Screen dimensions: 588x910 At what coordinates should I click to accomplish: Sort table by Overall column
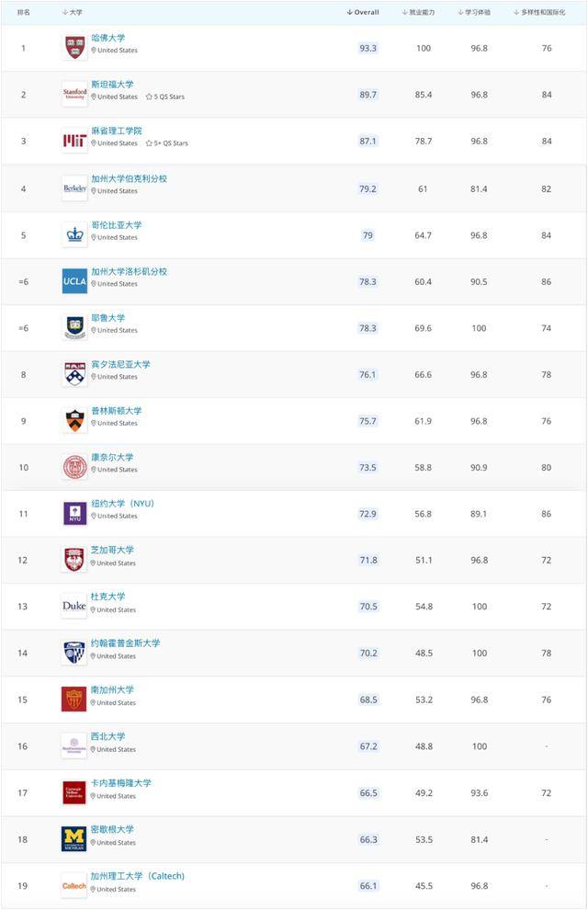coord(363,12)
